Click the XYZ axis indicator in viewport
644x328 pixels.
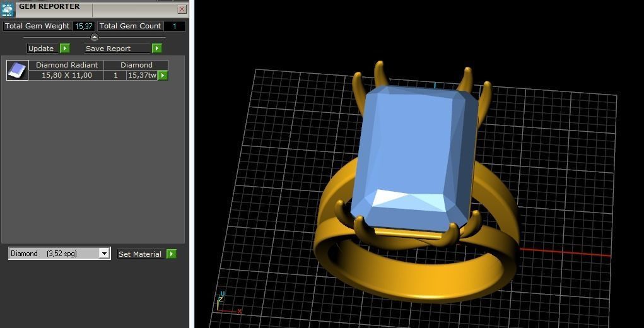(228, 303)
